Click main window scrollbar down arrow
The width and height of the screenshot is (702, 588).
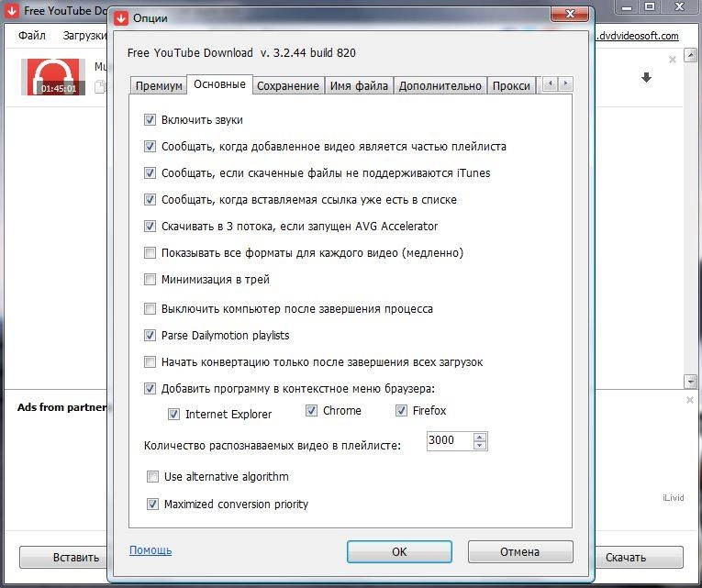tap(690, 382)
